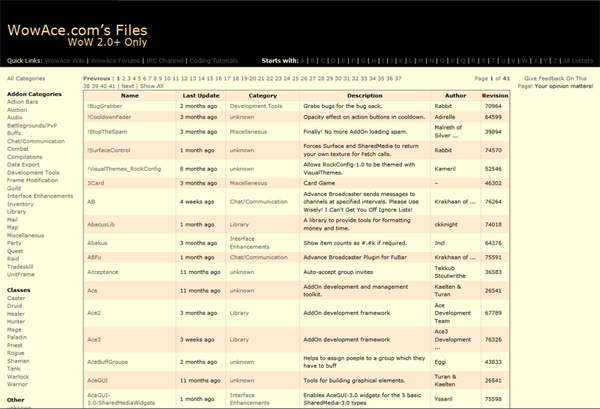Open Development Tools category in !BugGrabber row
The width and height of the screenshot is (600, 409).
point(256,106)
